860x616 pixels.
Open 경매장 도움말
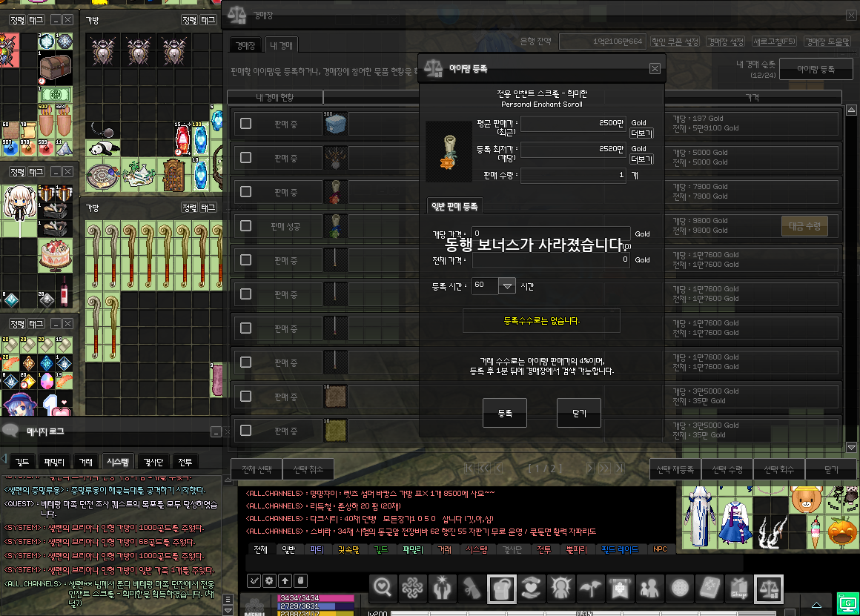(827, 42)
